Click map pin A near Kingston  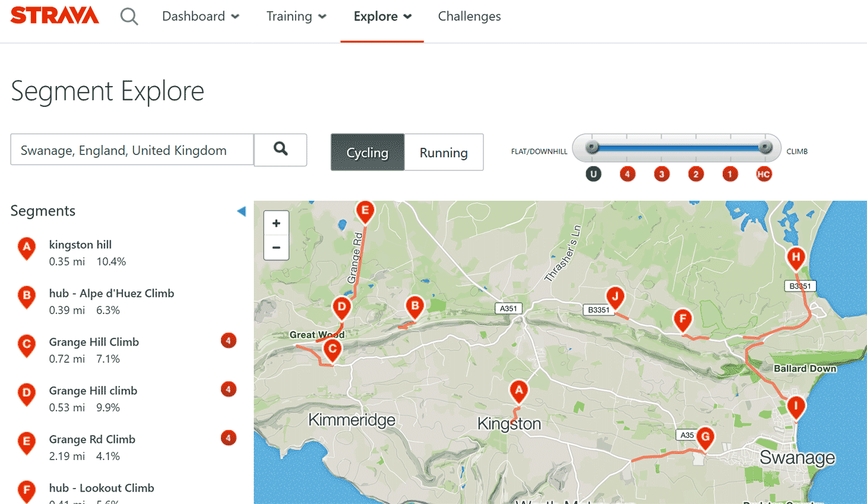click(x=519, y=392)
